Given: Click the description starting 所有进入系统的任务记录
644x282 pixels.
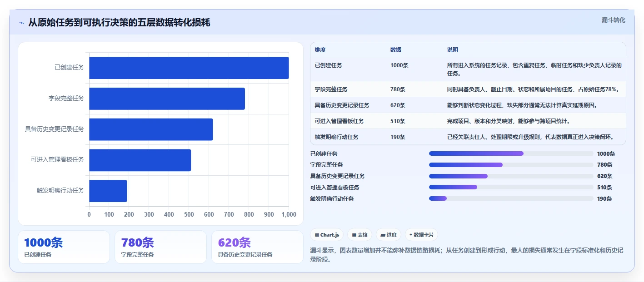Looking at the screenshot, I should click(x=534, y=69).
